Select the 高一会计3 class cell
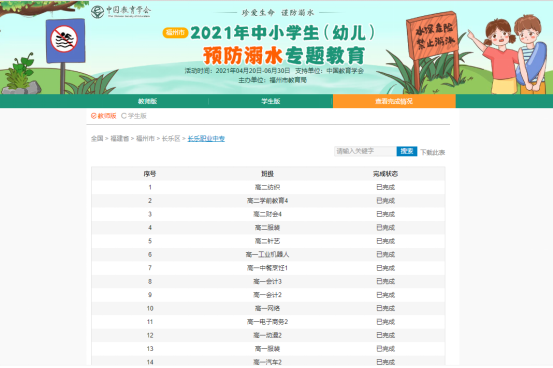The image size is (553, 368). pos(267,282)
